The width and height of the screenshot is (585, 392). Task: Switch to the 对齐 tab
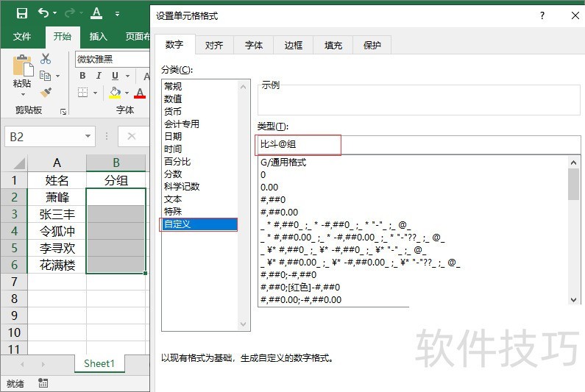pyautogui.click(x=214, y=45)
